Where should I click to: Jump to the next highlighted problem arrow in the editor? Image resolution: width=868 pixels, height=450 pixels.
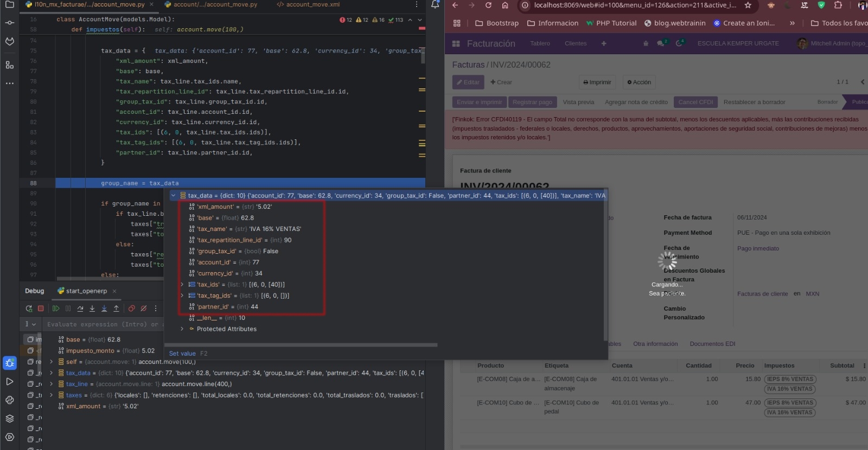click(419, 20)
